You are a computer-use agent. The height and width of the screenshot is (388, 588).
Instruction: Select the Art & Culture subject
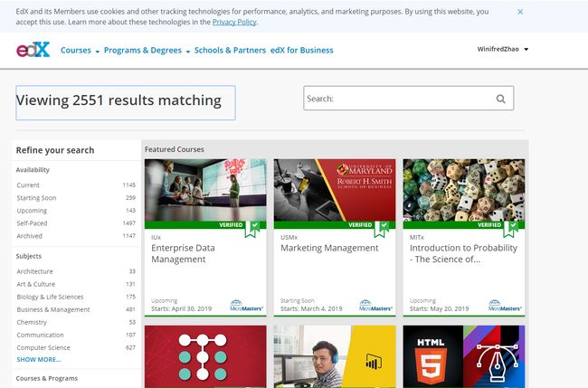(76, 284)
